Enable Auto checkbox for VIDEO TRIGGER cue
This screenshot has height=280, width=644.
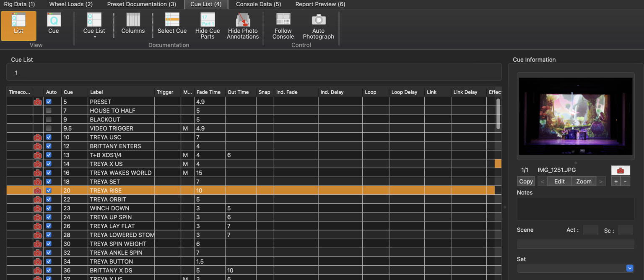pyautogui.click(x=49, y=128)
